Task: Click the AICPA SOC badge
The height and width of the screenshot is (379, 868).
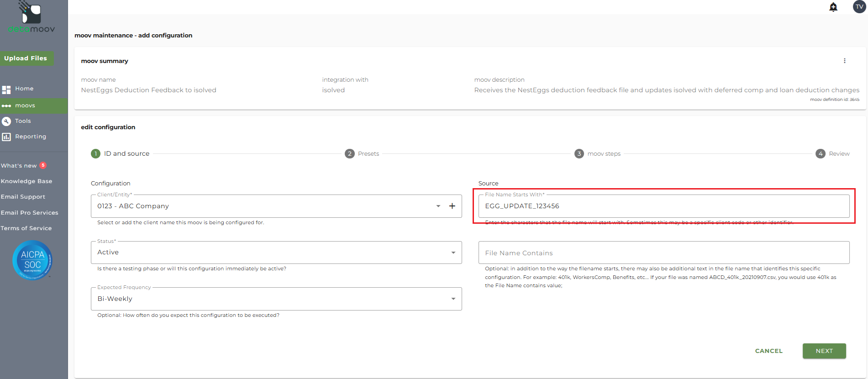Action: pos(32,260)
